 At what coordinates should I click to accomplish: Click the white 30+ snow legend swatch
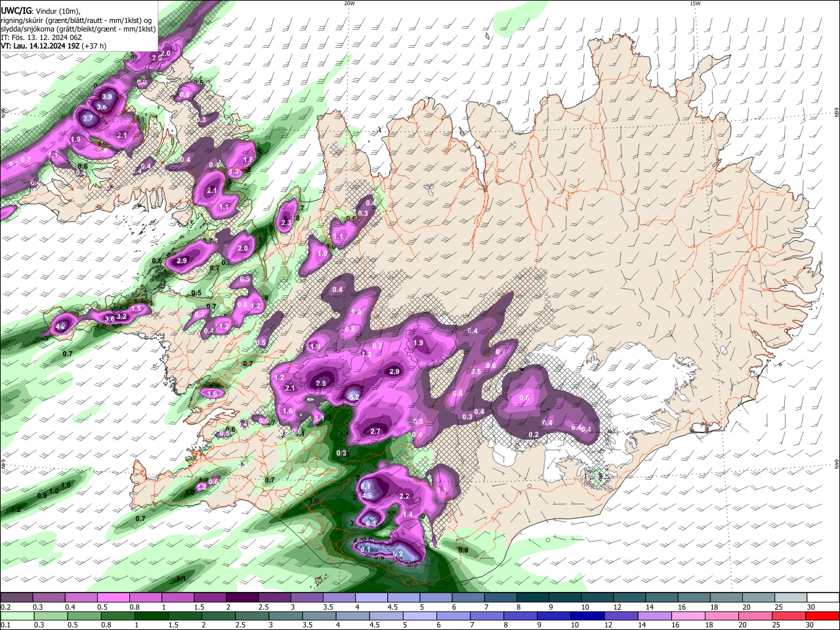pos(822,598)
